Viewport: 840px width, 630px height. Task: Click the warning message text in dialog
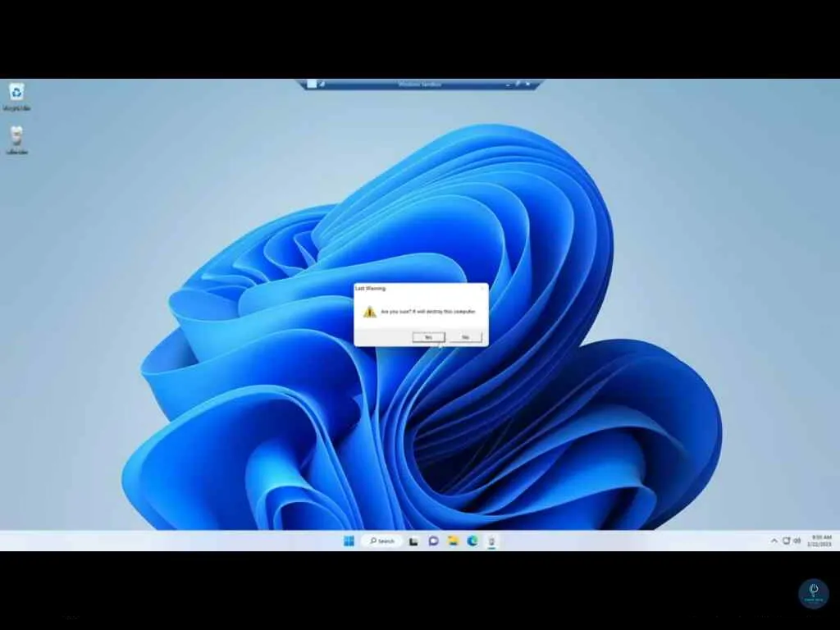[x=428, y=311]
